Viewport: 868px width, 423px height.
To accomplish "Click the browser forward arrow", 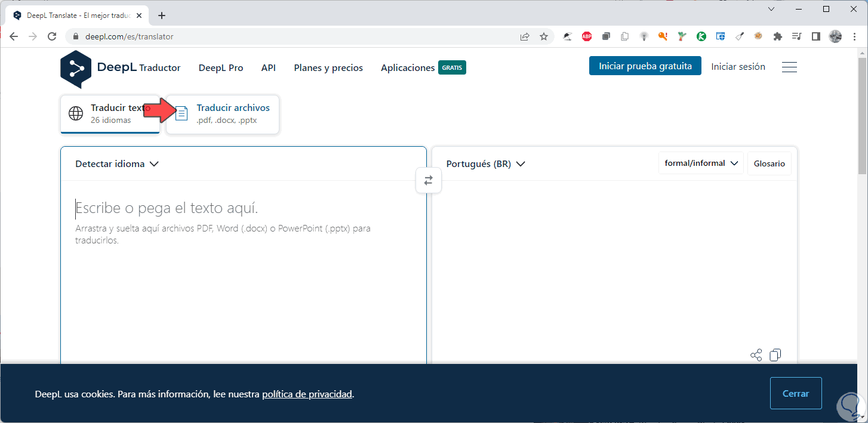I will click(x=33, y=36).
